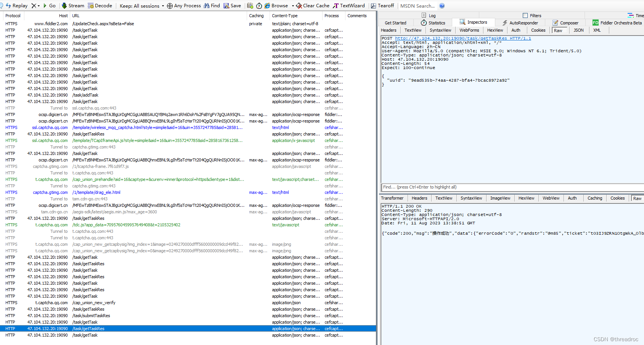Screen dimensions: 644x345
Task: Open the TextWizard tool
Action: click(x=349, y=6)
